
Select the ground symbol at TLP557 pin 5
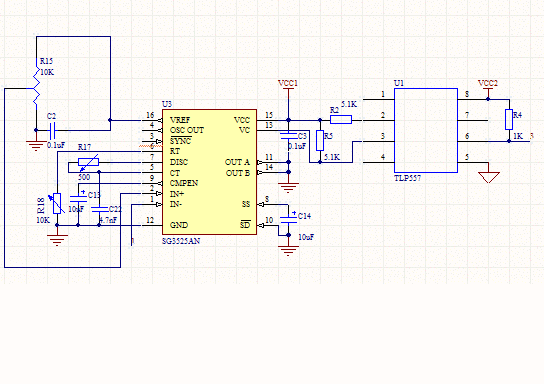click(x=488, y=177)
